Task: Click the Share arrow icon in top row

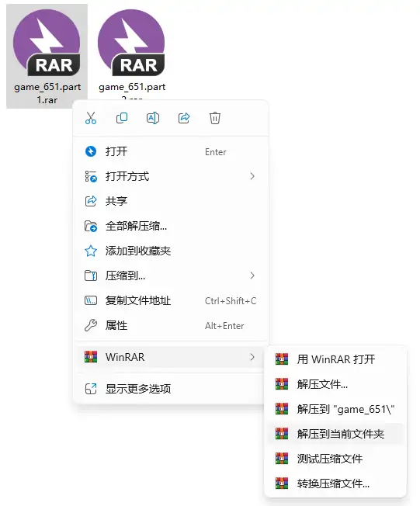Action: click(184, 118)
